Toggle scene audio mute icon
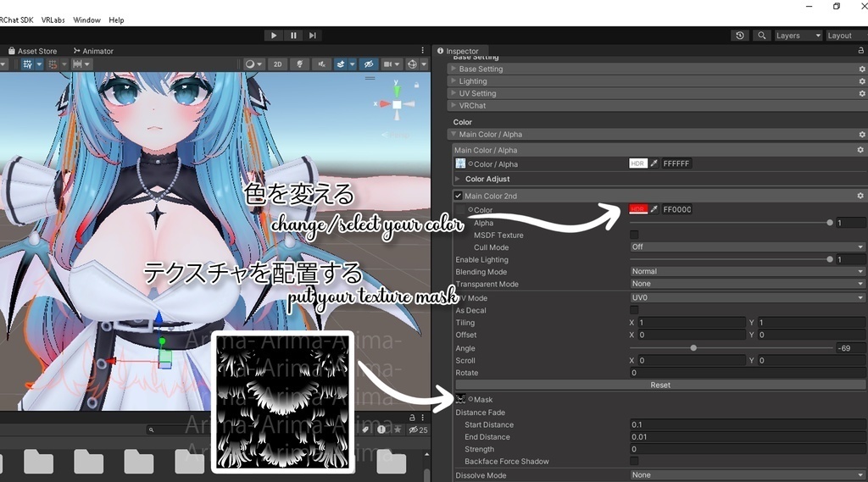This screenshot has height=482, width=868. (321, 64)
